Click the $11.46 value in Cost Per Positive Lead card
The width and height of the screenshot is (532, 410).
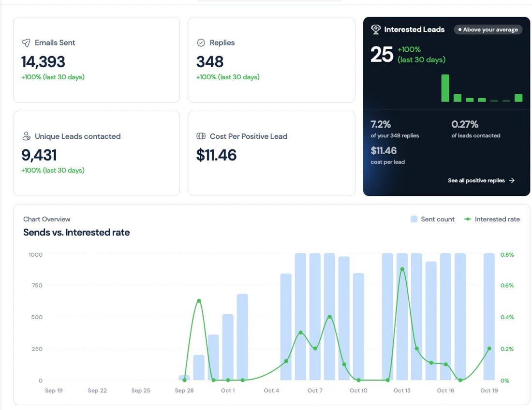[x=216, y=155]
